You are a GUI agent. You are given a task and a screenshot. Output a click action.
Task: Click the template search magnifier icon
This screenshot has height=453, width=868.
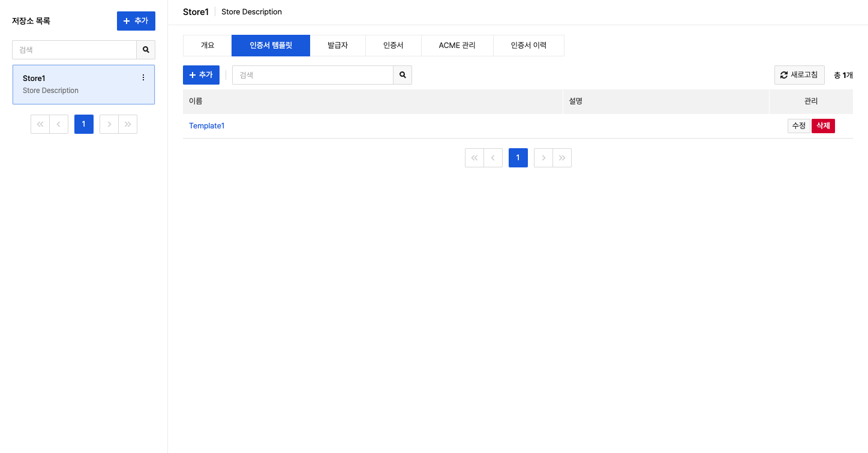403,75
